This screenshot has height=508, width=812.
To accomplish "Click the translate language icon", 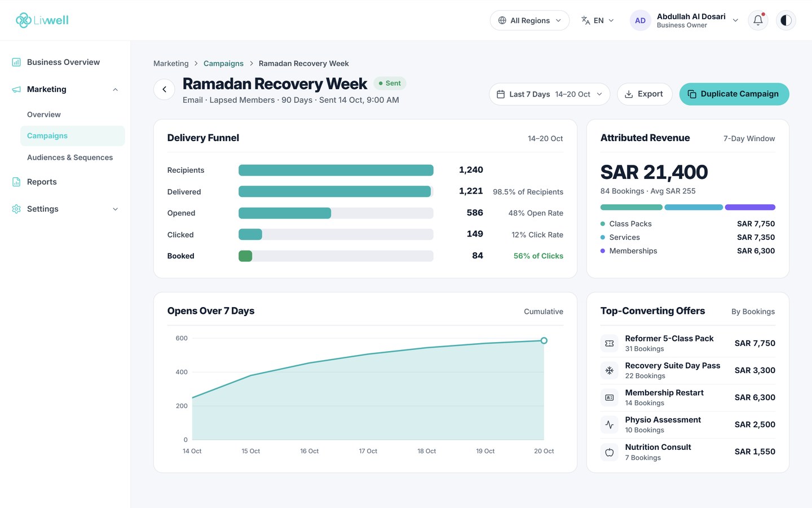I will (586, 20).
